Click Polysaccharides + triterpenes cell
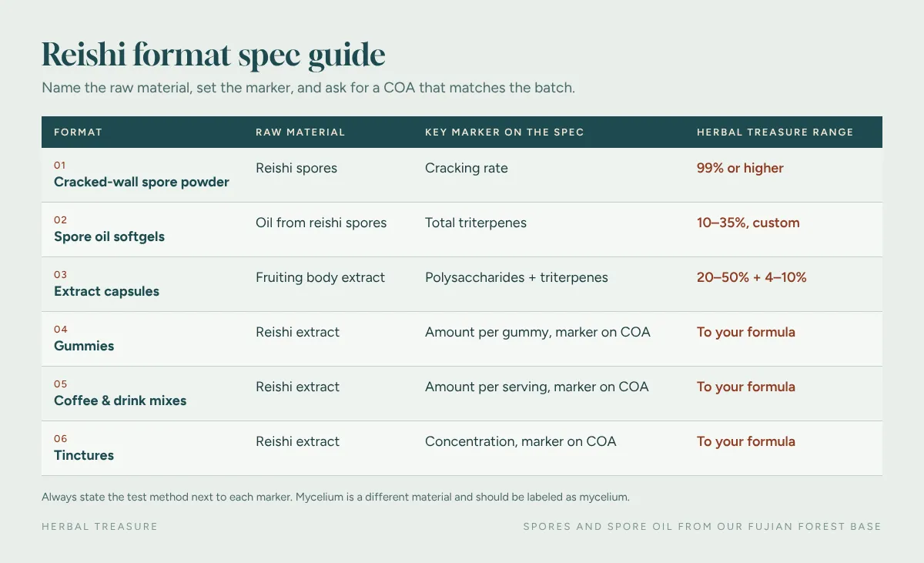The width and height of the screenshot is (924, 563). pos(517,277)
